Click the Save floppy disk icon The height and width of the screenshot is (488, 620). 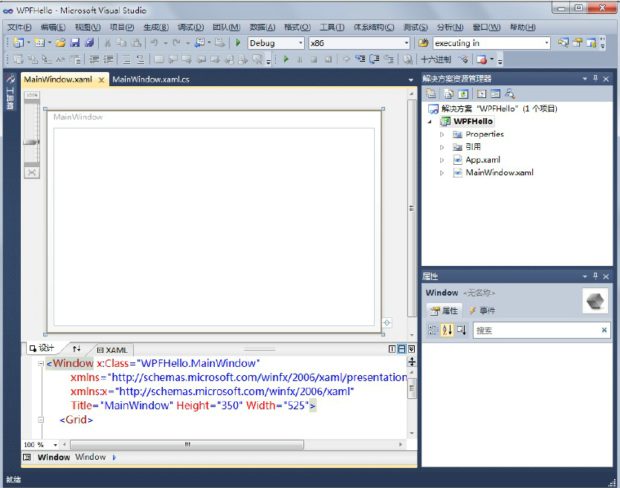click(75, 43)
